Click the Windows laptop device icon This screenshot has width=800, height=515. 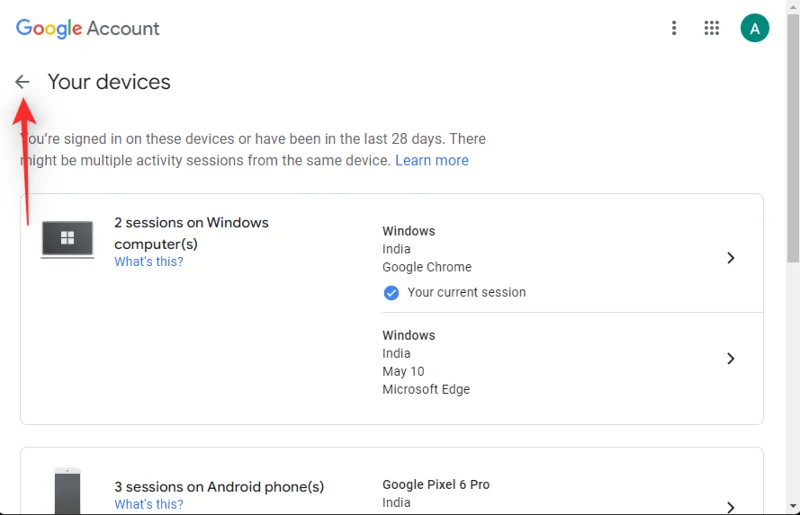tap(67, 239)
